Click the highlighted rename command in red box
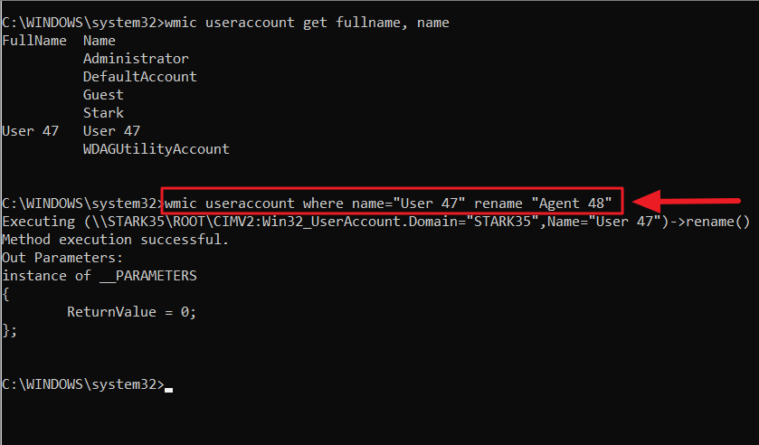 (391, 202)
